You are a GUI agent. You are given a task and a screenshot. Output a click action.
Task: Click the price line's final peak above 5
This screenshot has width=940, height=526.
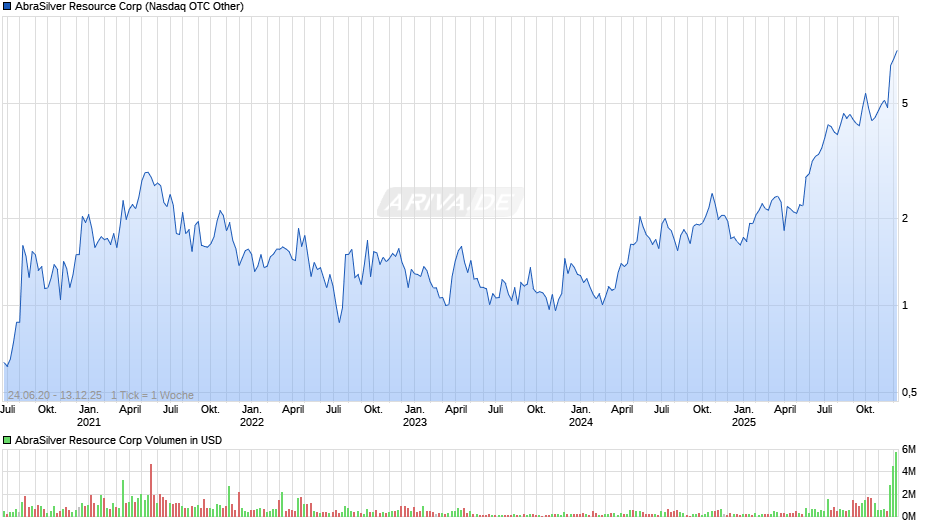tap(897, 52)
